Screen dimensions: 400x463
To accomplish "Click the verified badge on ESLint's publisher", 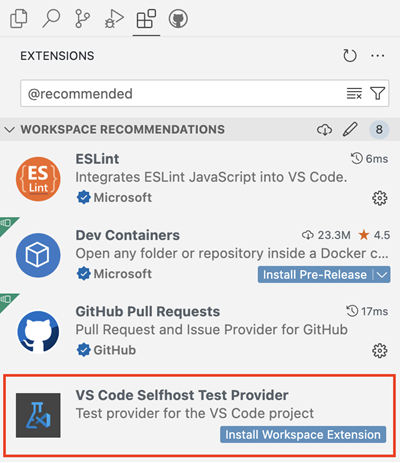I will pyautogui.click(x=83, y=197).
